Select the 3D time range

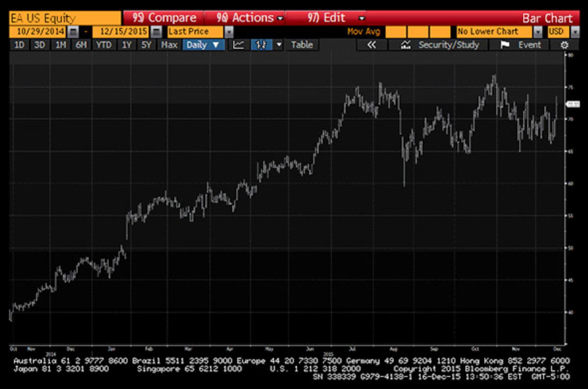click(x=39, y=45)
